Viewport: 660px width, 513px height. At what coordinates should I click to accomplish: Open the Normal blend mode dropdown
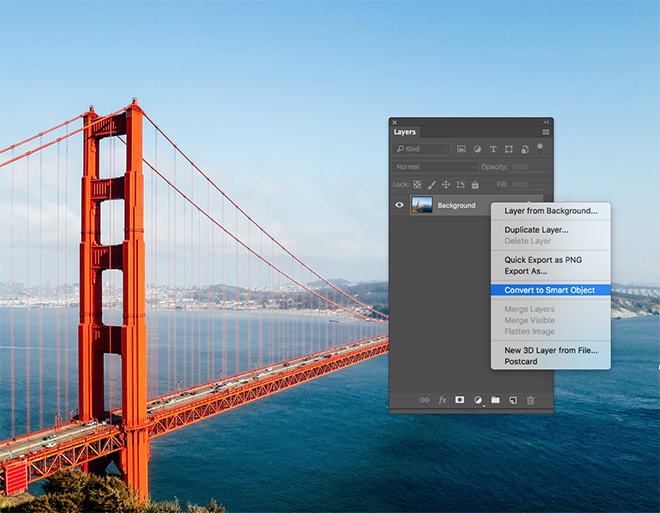click(x=435, y=167)
